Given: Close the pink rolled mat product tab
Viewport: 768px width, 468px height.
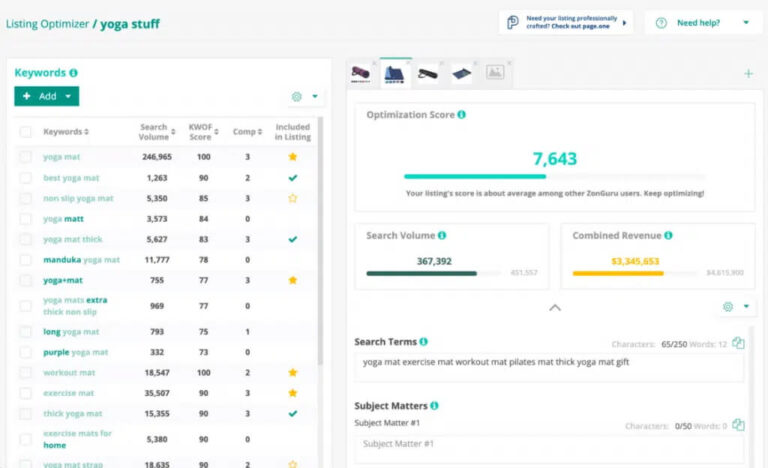Looking at the screenshot, I should point(374,63).
